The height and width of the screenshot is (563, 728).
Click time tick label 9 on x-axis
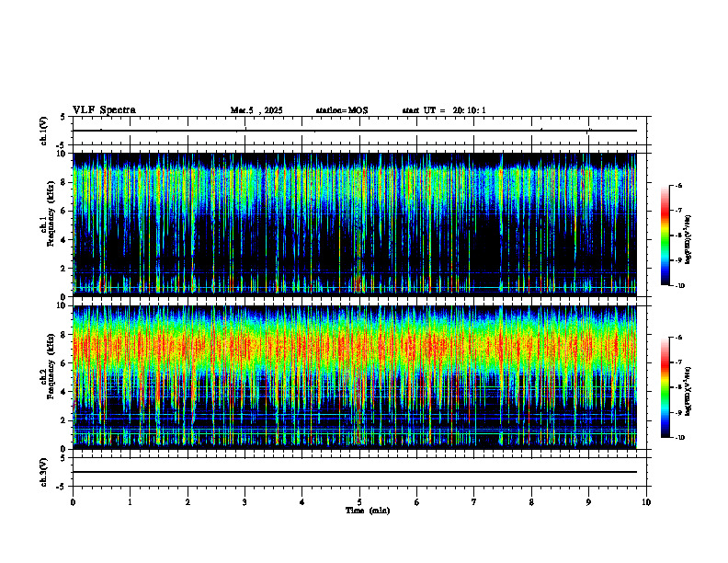click(x=588, y=502)
